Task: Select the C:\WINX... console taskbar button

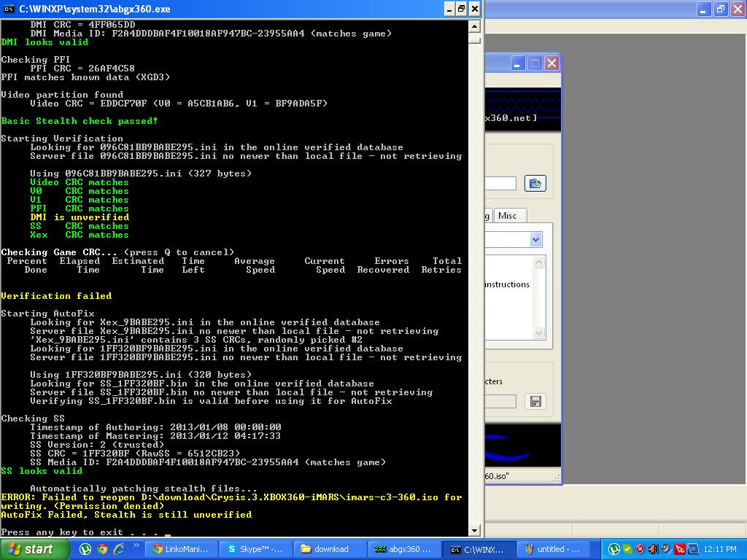Action: [479, 549]
